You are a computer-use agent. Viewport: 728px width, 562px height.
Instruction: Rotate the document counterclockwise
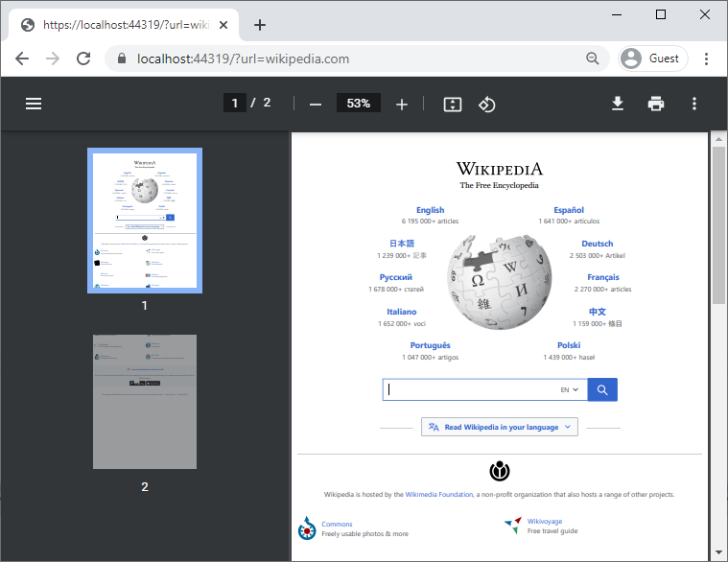(486, 104)
